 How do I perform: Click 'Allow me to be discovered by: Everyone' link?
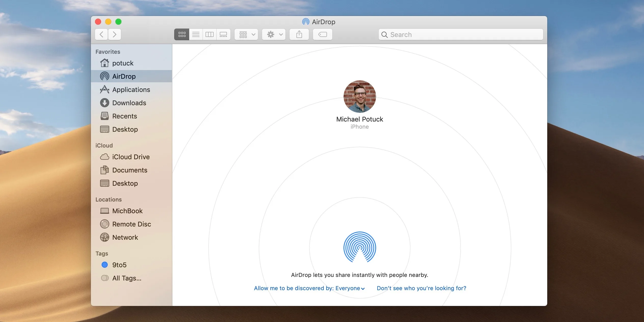point(308,288)
